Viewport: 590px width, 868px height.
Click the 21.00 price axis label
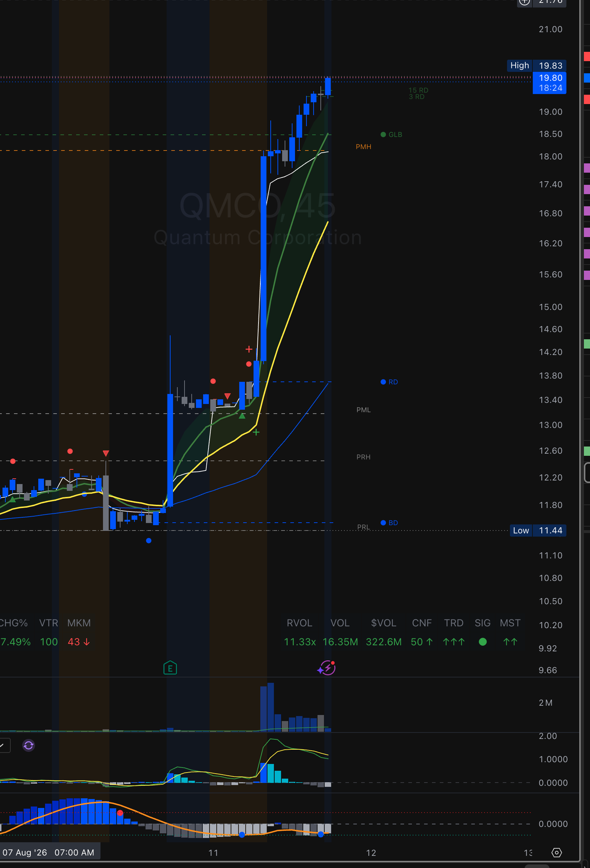(550, 29)
